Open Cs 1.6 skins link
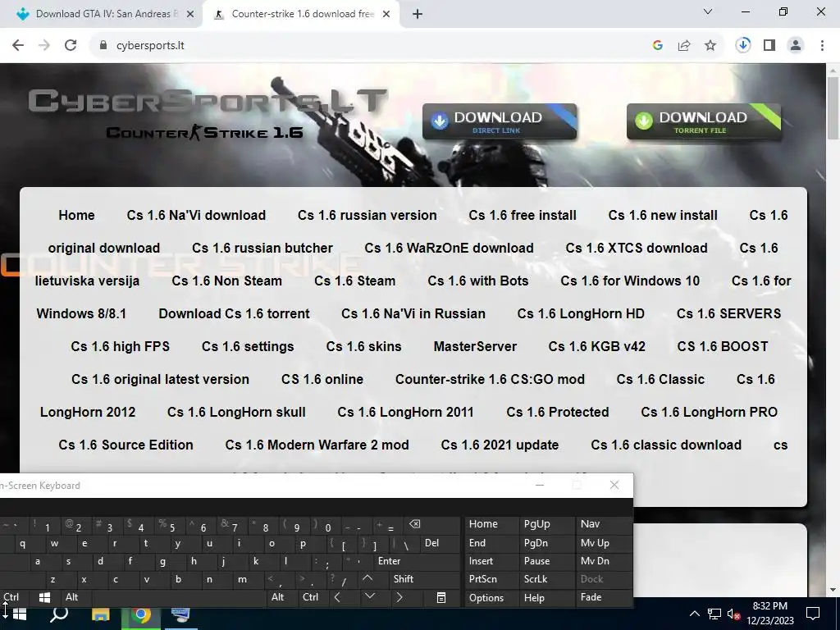 (363, 347)
